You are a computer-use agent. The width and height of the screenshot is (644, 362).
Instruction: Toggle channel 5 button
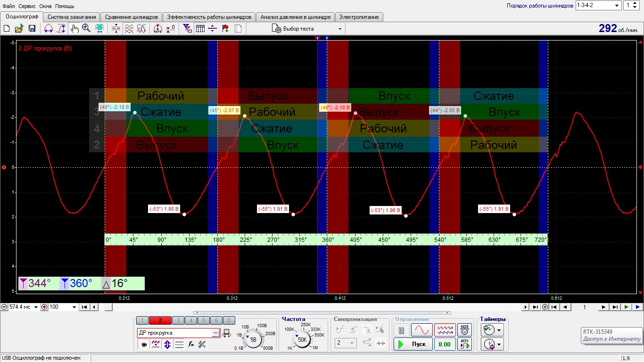click(x=204, y=321)
